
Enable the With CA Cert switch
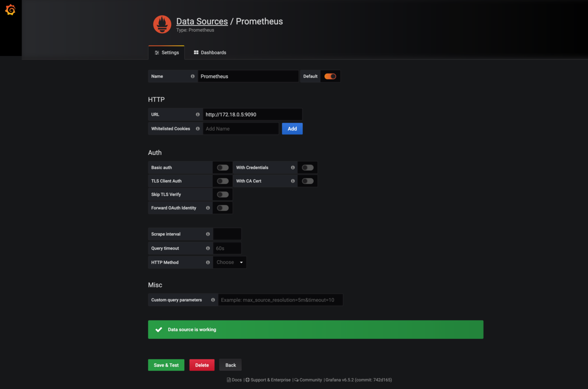(308, 181)
